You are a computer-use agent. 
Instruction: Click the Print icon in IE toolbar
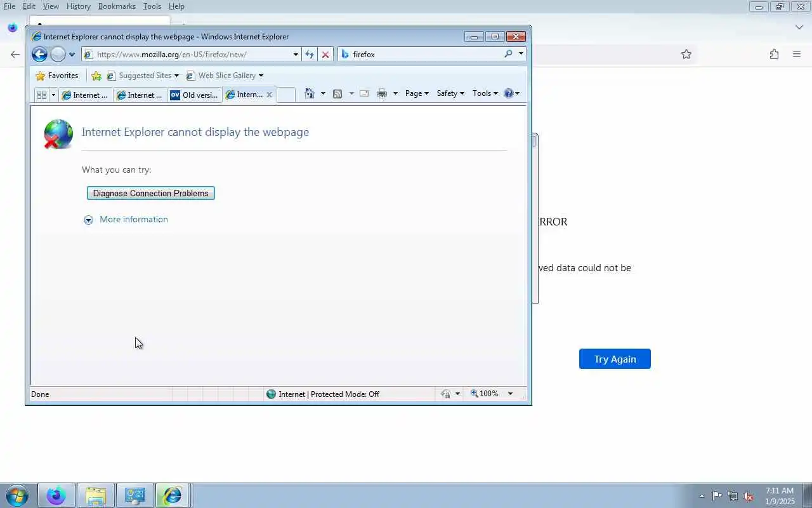point(381,93)
